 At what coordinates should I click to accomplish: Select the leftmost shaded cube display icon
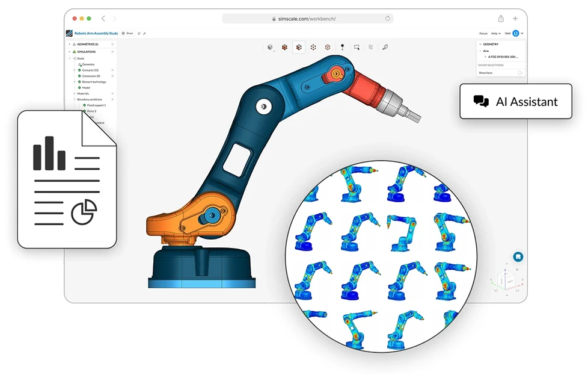tap(270, 47)
